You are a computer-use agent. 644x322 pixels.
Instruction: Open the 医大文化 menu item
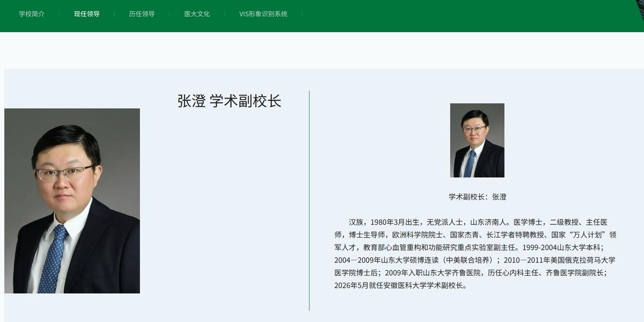point(197,14)
